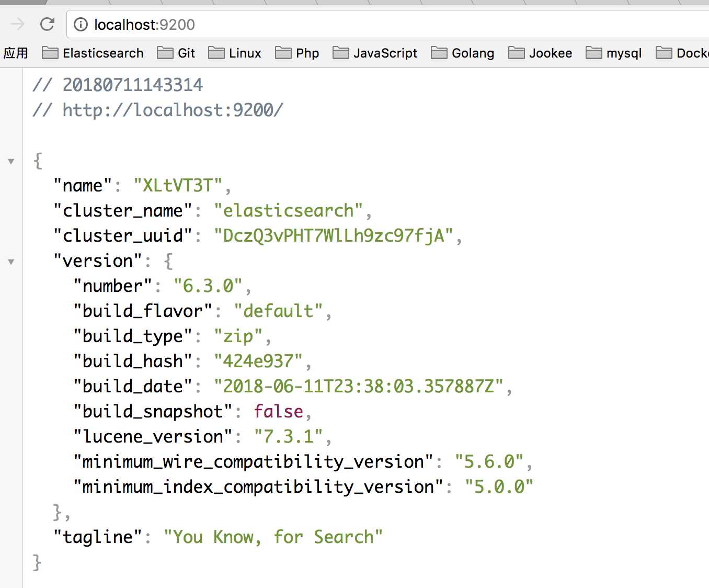Open the Git bookmark folder

(x=176, y=53)
